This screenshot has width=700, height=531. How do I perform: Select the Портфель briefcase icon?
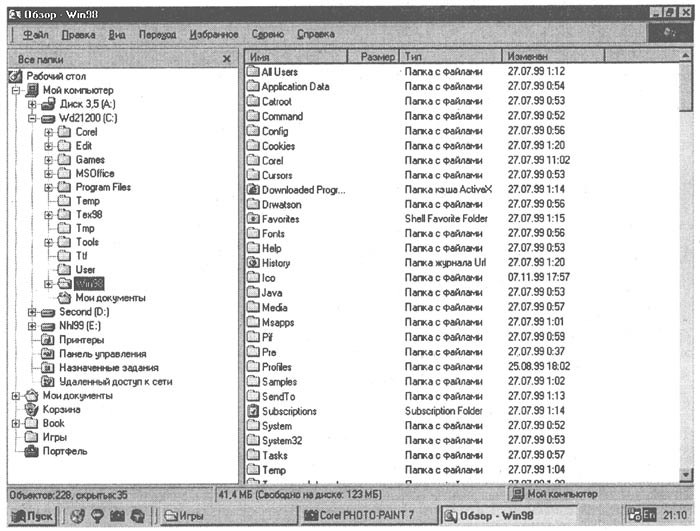click(x=31, y=451)
